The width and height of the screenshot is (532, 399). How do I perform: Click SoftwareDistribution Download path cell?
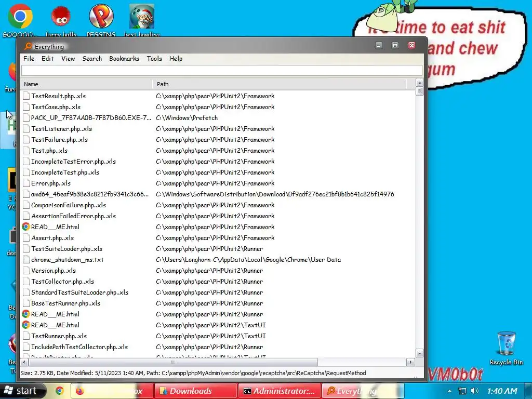click(275, 194)
